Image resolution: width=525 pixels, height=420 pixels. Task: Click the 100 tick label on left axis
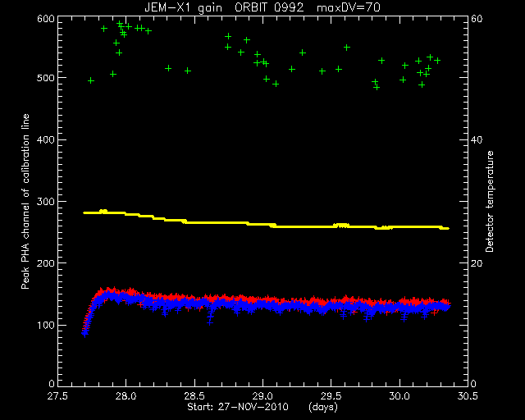coord(46,325)
